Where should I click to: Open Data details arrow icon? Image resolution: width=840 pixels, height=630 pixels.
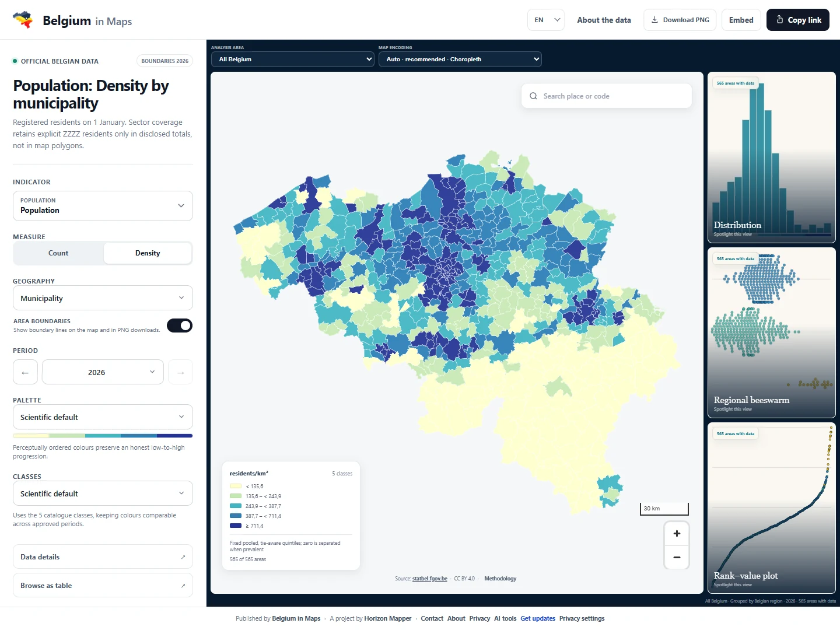point(183,557)
